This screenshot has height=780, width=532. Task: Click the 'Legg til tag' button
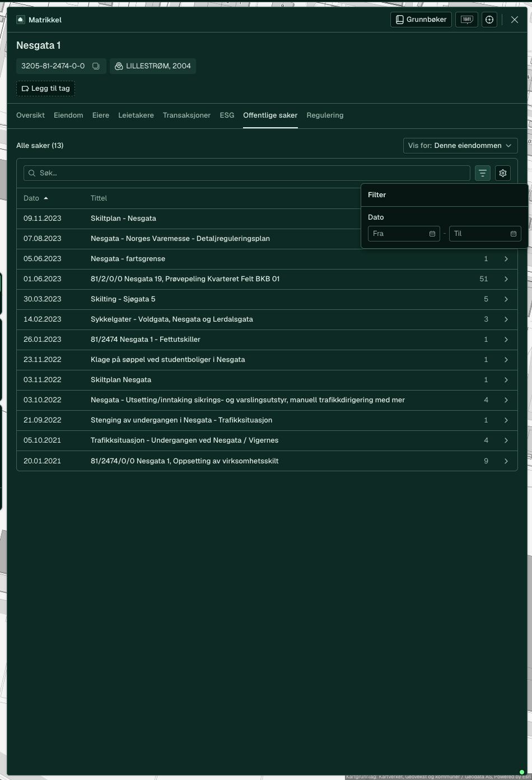pyautogui.click(x=45, y=89)
